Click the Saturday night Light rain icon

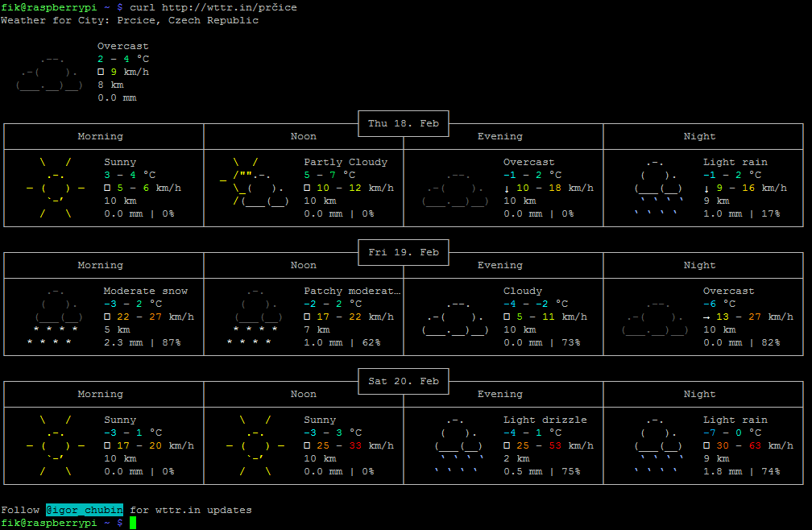point(659,445)
